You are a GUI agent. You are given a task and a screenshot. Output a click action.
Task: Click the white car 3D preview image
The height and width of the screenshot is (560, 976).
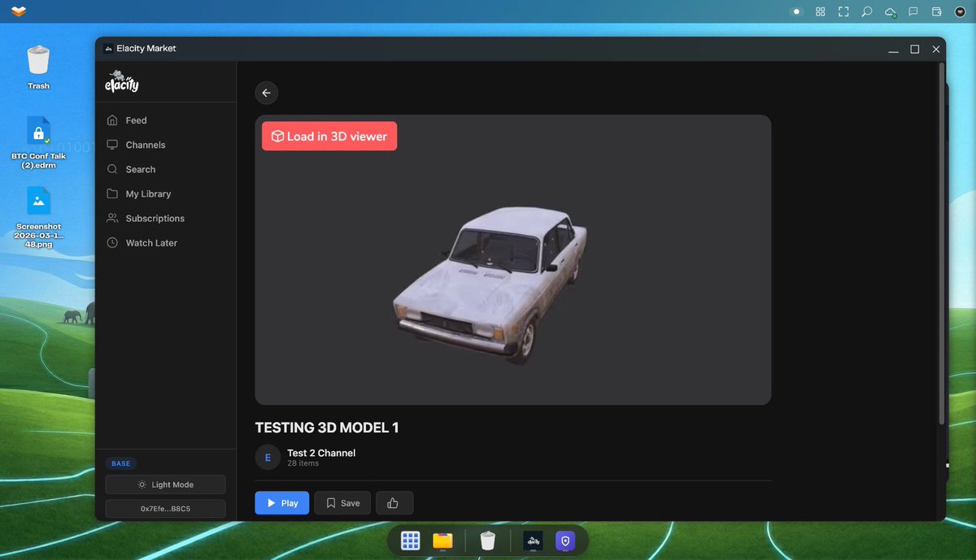(x=490, y=284)
